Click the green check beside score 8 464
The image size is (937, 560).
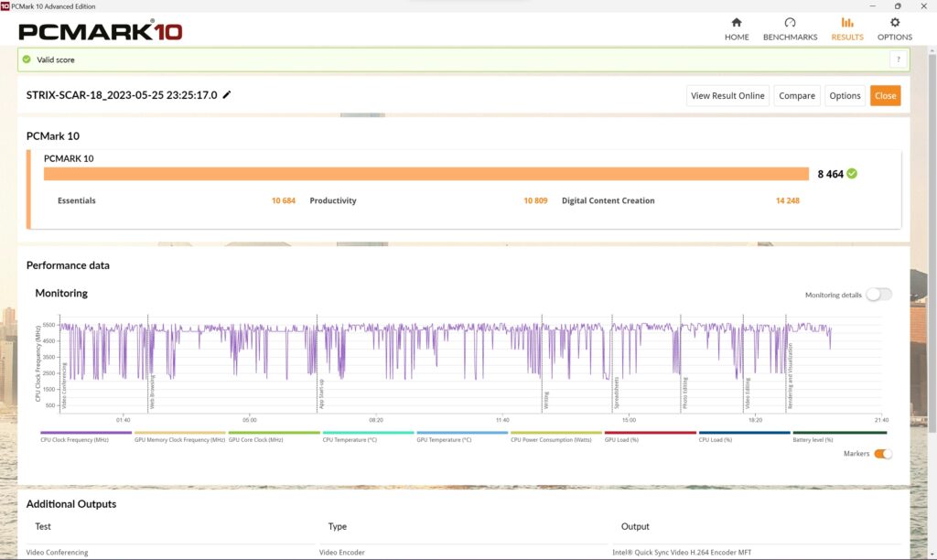pos(852,173)
